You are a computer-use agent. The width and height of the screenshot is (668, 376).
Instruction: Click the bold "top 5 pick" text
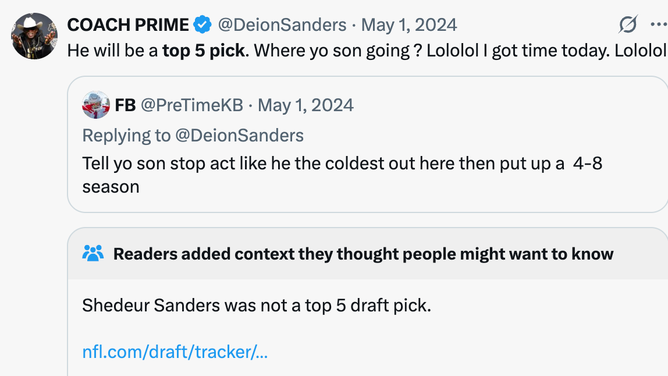[x=204, y=51]
